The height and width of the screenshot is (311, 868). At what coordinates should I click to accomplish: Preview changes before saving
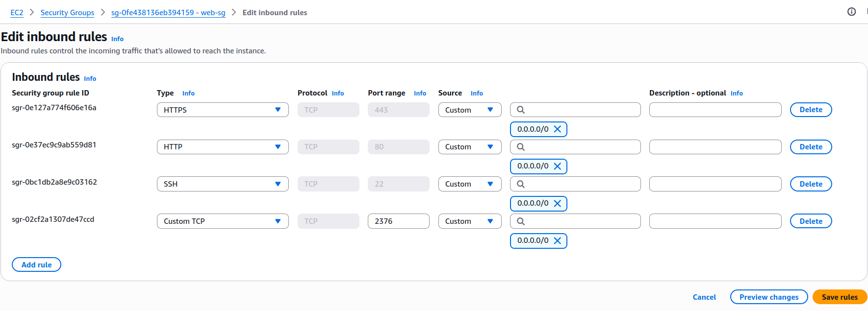tap(768, 297)
